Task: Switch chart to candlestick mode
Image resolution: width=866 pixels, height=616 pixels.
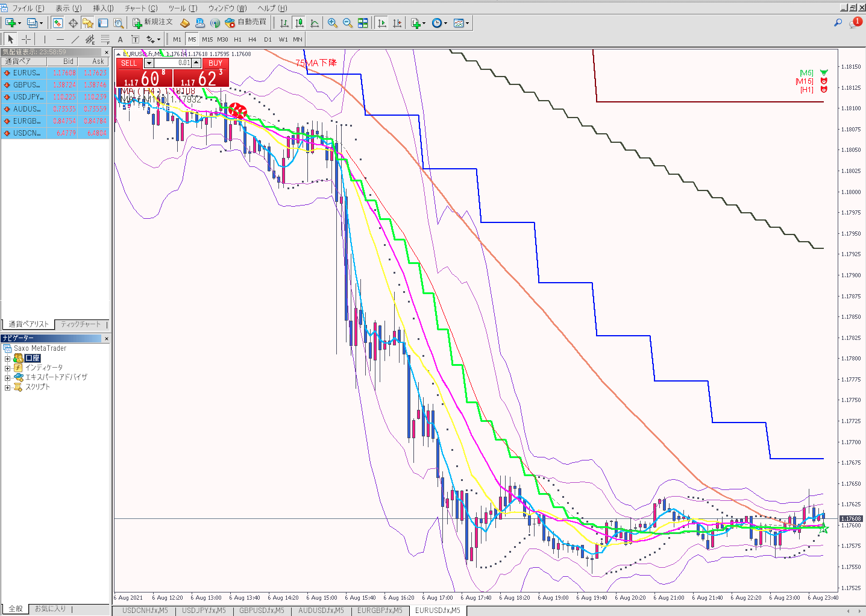Action: [300, 23]
